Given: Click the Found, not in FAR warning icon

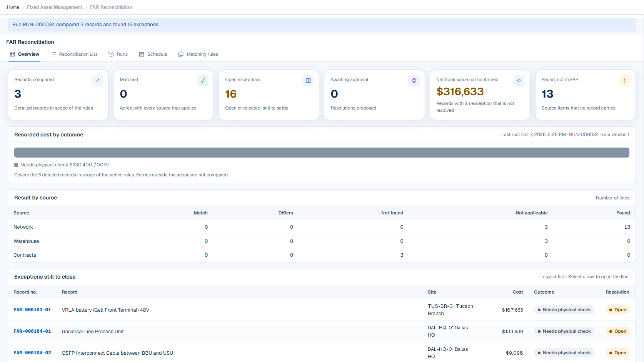Looking at the screenshot, I should [625, 81].
